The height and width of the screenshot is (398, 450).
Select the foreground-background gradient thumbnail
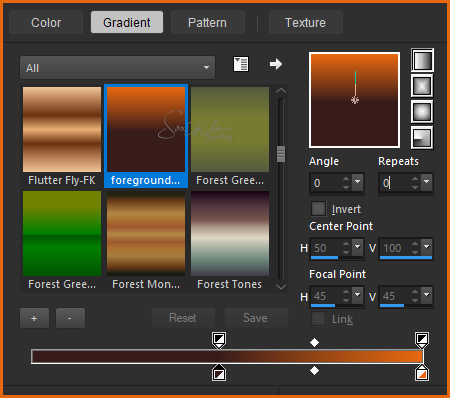pyautogui.click(x=146, y=129)
